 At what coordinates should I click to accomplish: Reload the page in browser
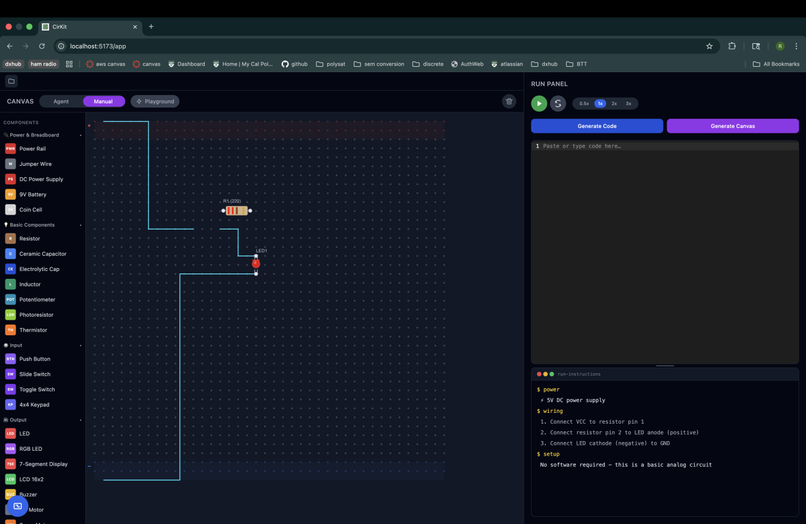pos(42,46)
